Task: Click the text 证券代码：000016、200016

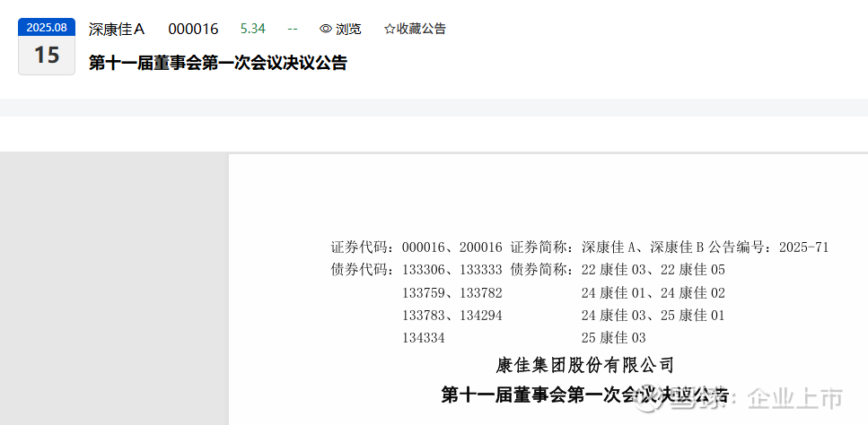Action: (x=416, y=247)
